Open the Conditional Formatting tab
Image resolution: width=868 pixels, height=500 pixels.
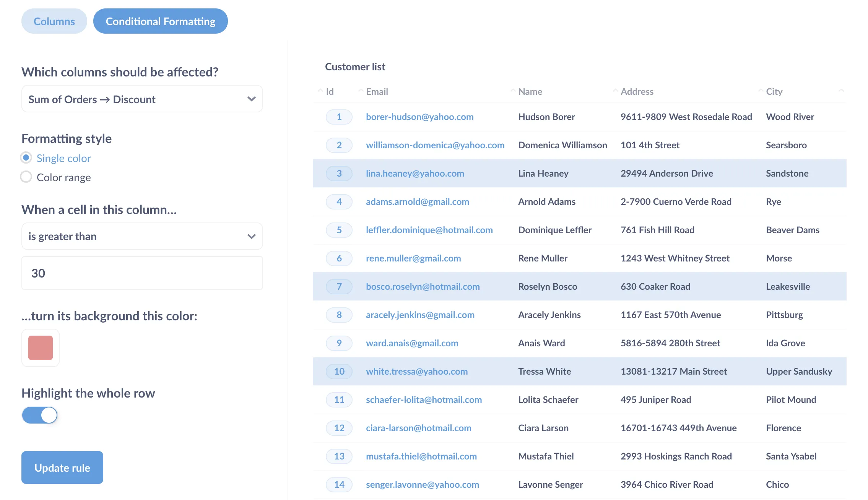(x=160, y=21)
